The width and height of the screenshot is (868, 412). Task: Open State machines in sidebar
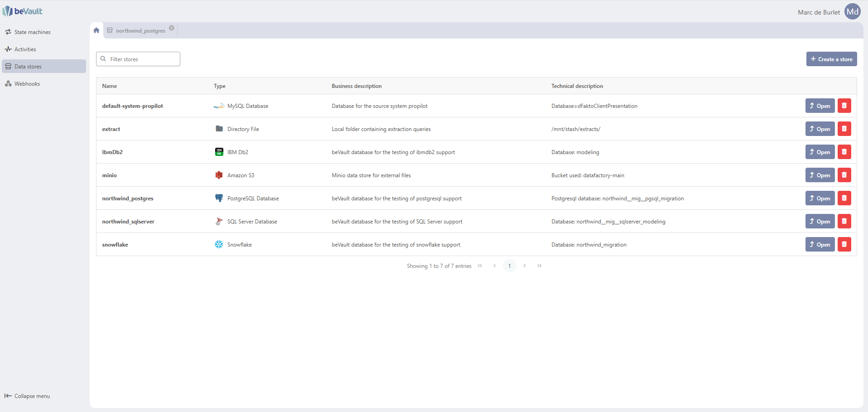click(x=44, y=32)
